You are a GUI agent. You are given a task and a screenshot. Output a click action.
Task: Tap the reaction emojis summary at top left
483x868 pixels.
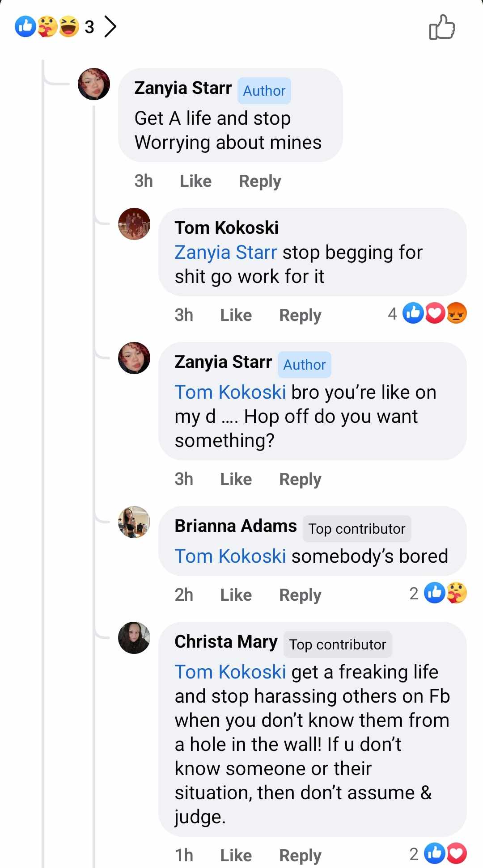click(x=47, y=26)
